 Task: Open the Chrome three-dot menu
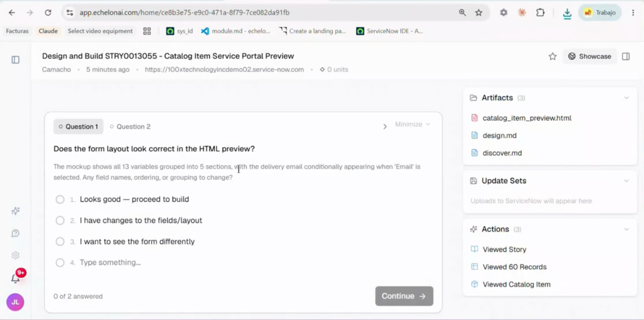(633, 12)
